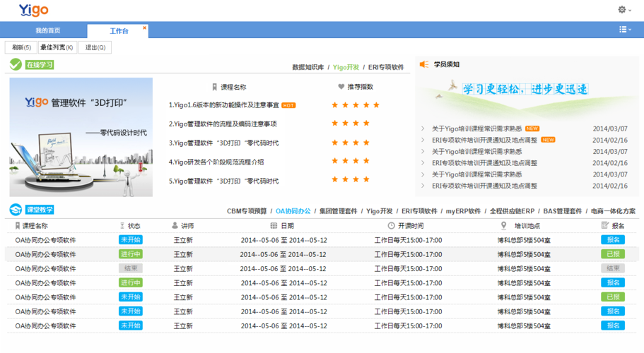Click the heart icon beside 推荐指数
This screenshot has width=644, height=353.
pyautogui.click(x=341, y=87)
